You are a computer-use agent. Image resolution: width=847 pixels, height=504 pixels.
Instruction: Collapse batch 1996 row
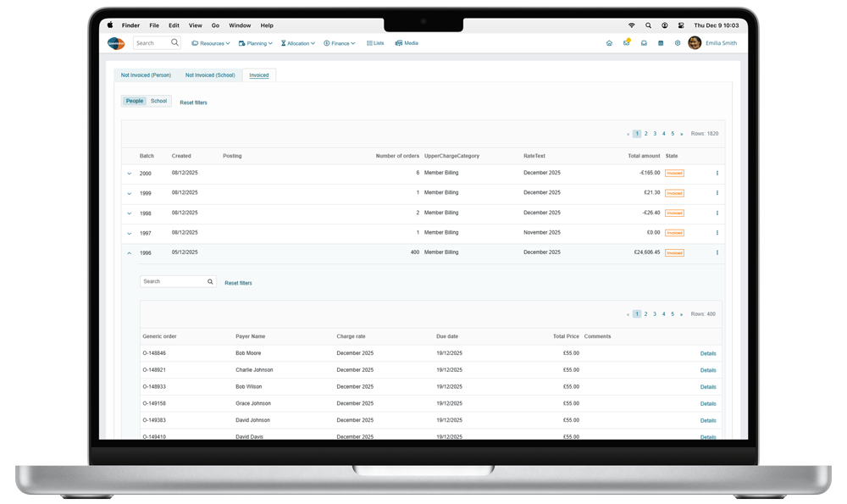coord(129,252)
